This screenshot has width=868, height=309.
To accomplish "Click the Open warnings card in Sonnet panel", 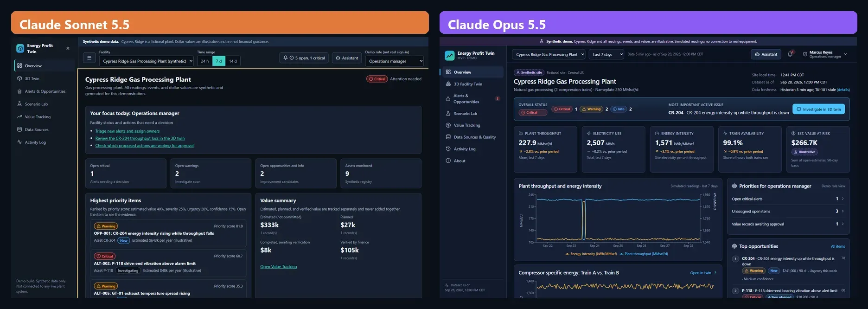I will point(211,174).
